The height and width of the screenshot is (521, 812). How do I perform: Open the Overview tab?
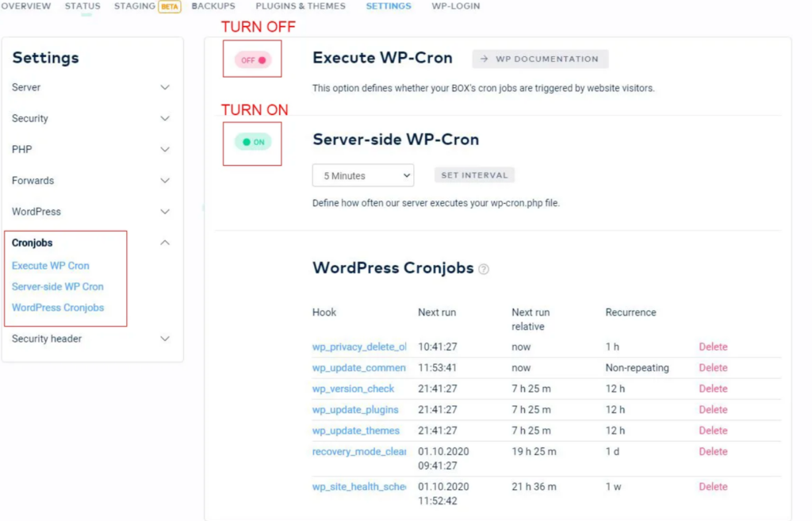26,6
